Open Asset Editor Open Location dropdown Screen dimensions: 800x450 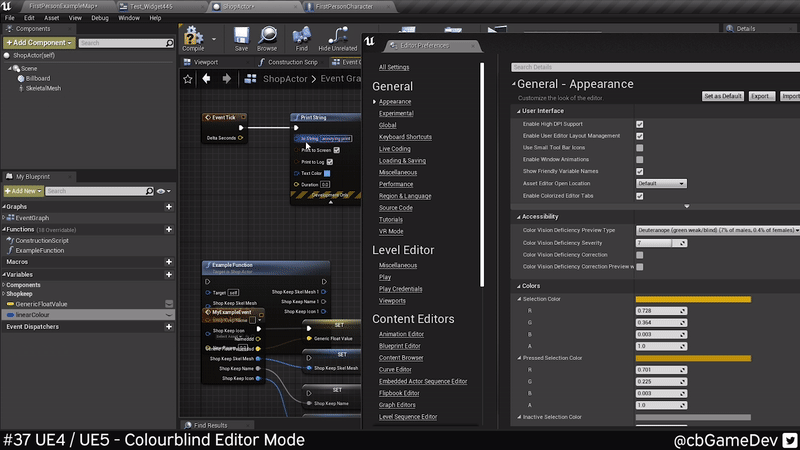click(661, 183)
